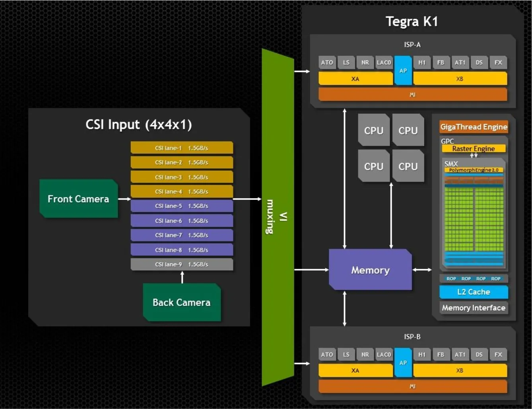Click the Tegra K1 title
This screenshot has width=532, height=409.
pyautogui.click(x=412, y=21)
